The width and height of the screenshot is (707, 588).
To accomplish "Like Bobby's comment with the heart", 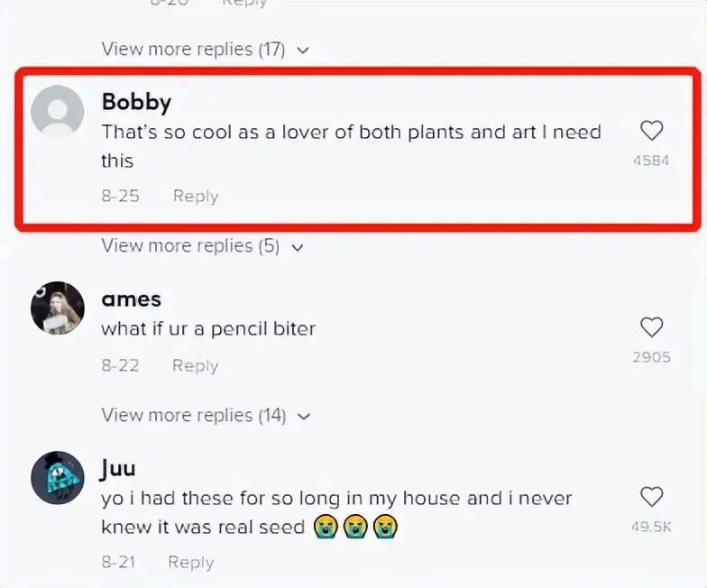I will pyautogui.click(x=651, y=132).
